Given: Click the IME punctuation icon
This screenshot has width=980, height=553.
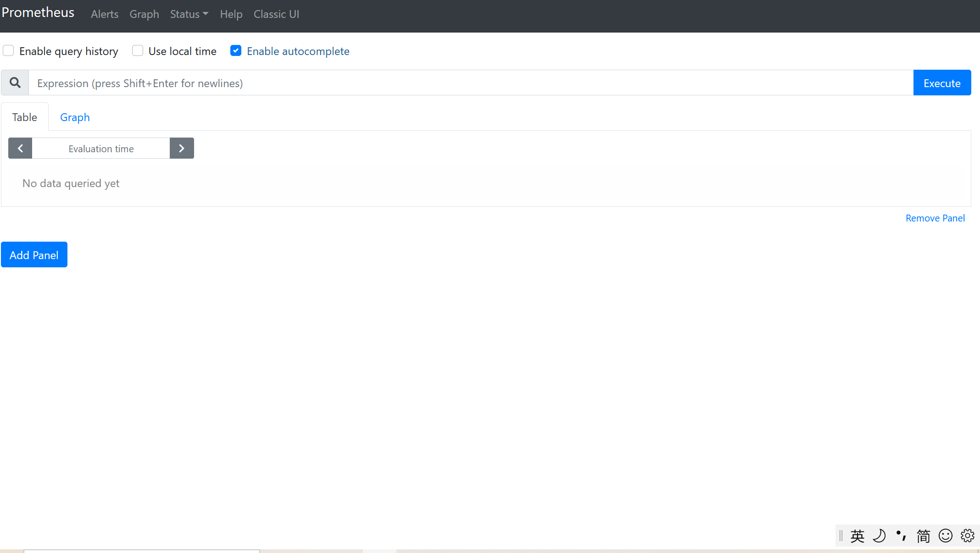Looking at the screenshot, I should (x=901, y=536).
